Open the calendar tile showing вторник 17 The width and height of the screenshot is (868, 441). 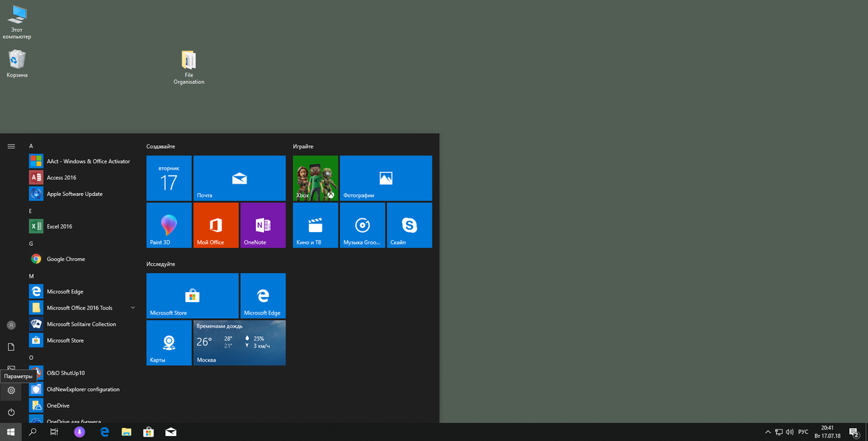coord(169,178)
